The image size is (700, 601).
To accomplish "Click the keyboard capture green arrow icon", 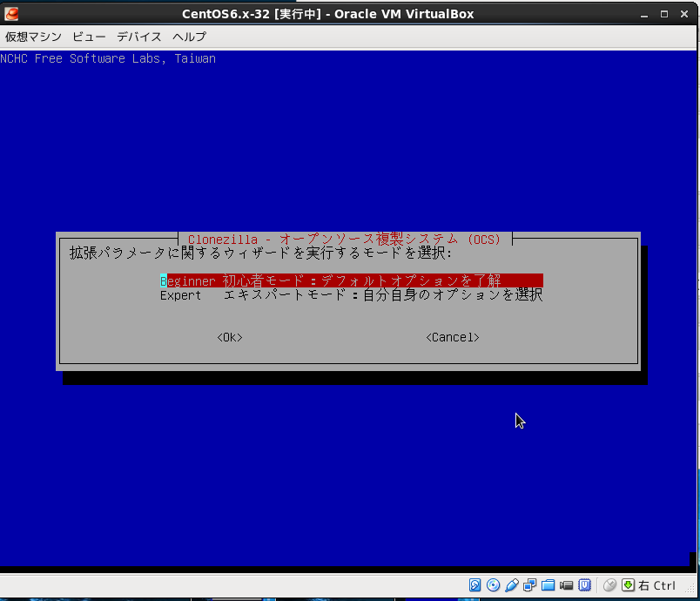I will [x=628, y=585].
